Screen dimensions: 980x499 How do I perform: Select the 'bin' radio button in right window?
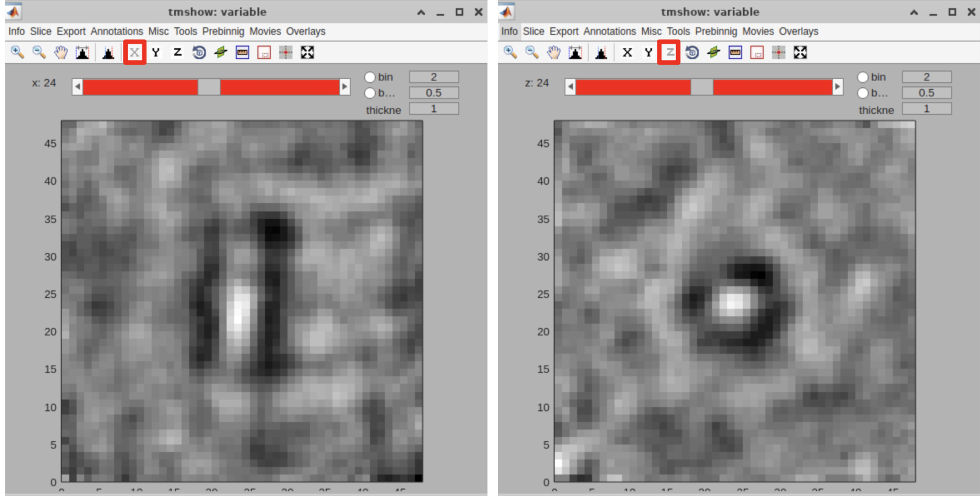point(863,77)
